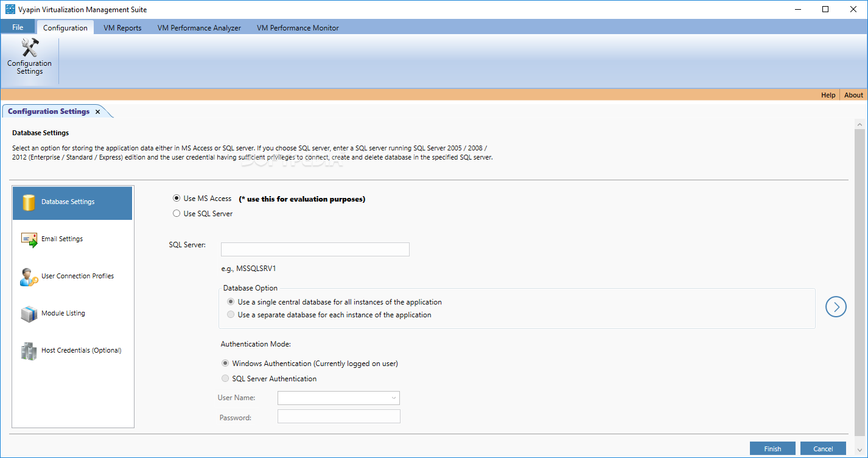Minimize the application window

coord(797,9)
